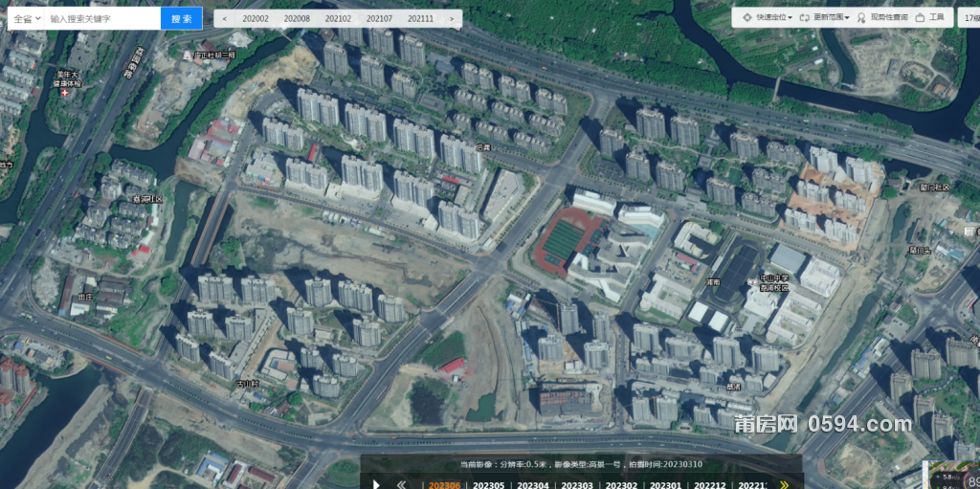
Task: Select imagery date 202002
Action: [255, 19]
